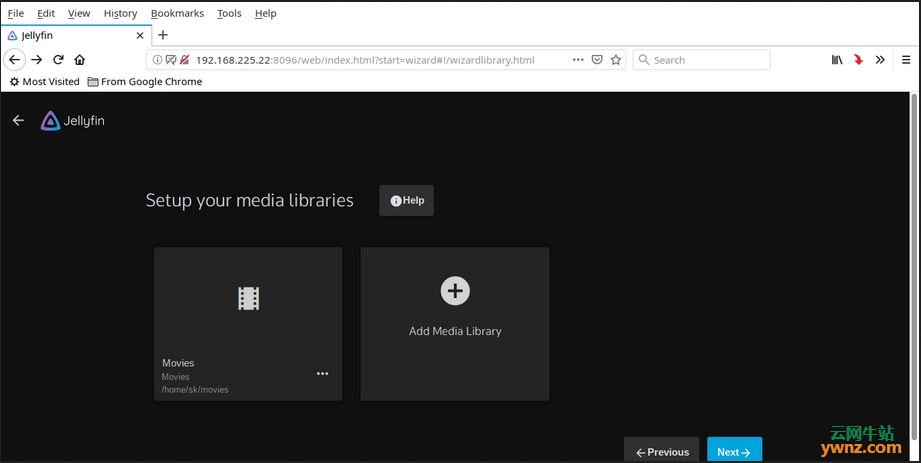Click the Add Media Library label
This screenshot has width=921, height=463.
[x=455, y=331]
